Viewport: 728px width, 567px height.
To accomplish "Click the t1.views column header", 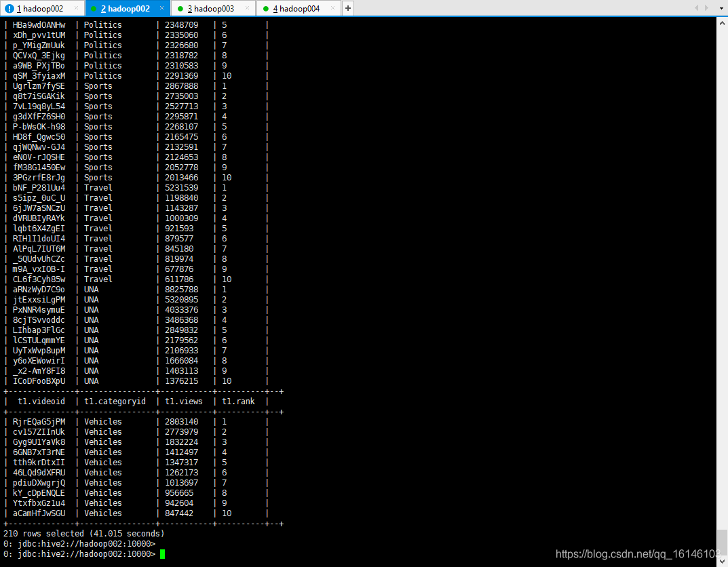I will (183, 402).
